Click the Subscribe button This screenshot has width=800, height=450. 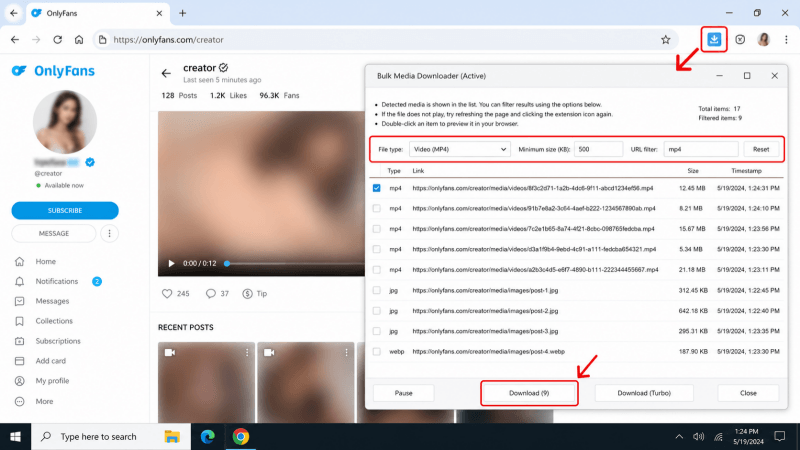pyautogui.click(x=65, y=210)
